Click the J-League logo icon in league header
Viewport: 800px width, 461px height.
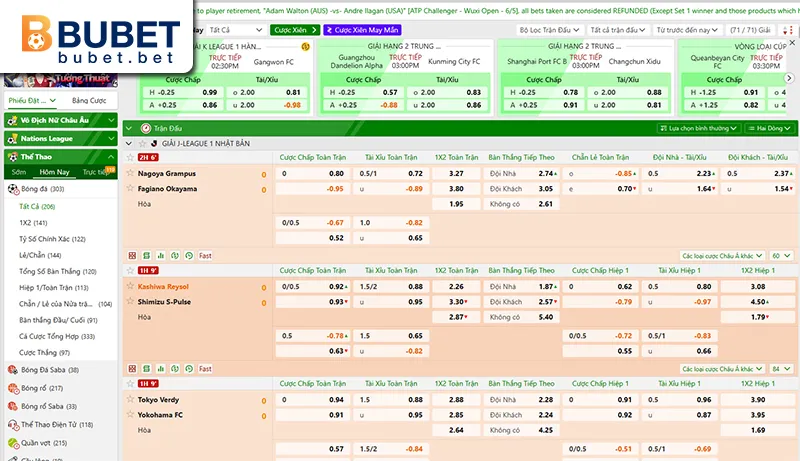tap(154, 144)
